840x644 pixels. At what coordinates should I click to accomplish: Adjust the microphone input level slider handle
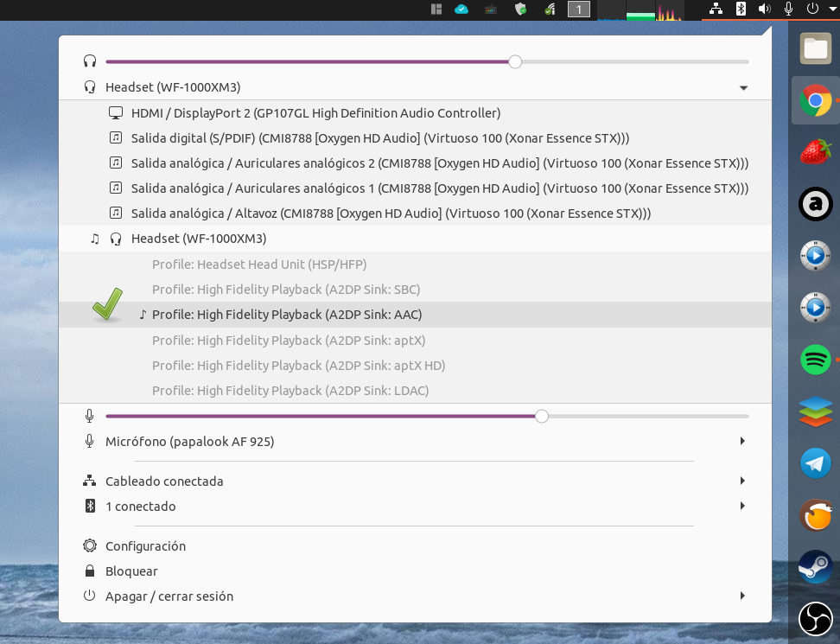tap(542, 416)
